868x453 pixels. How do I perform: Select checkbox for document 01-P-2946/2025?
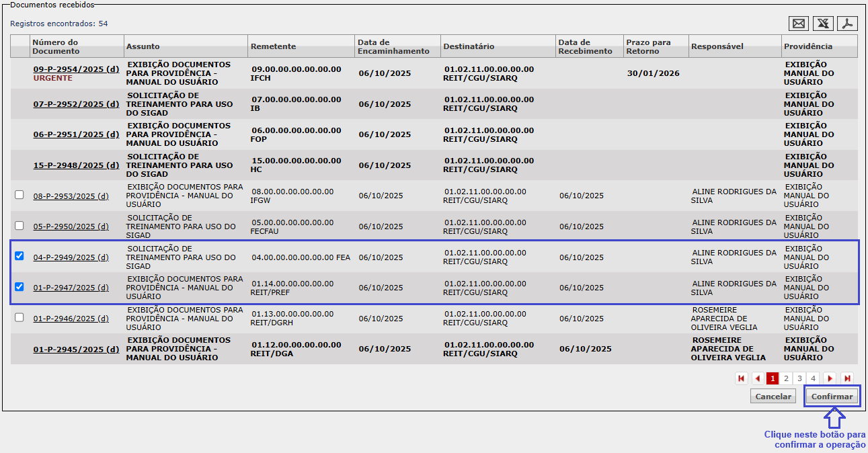19,317
